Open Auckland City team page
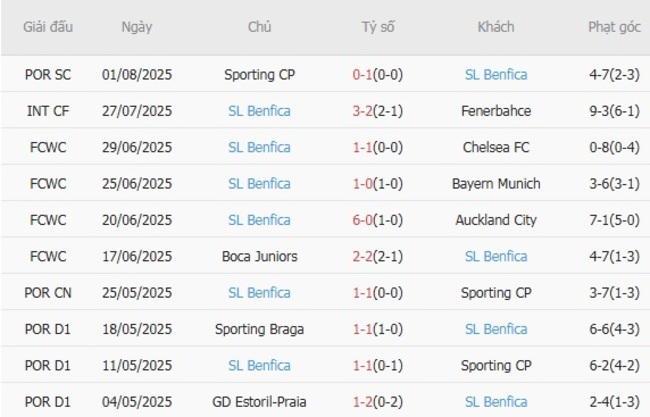The height and width of the screenshot is (417, 650). click(x=496, y=220)
